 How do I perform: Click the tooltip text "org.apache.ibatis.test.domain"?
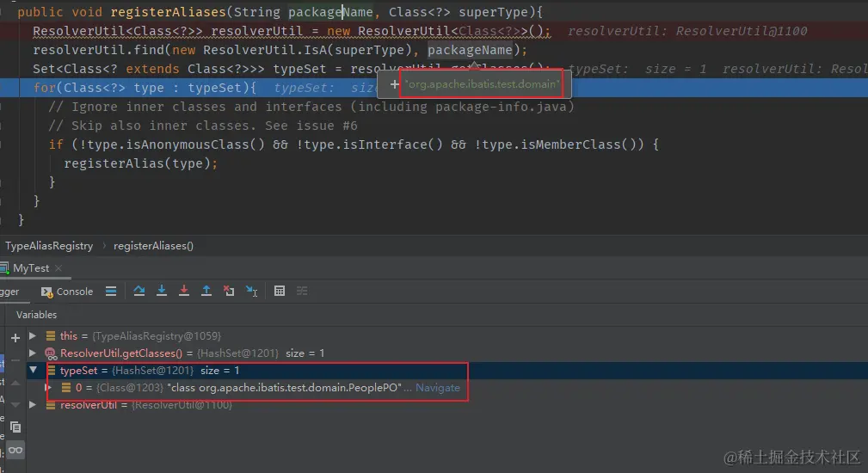pos(482,84)
